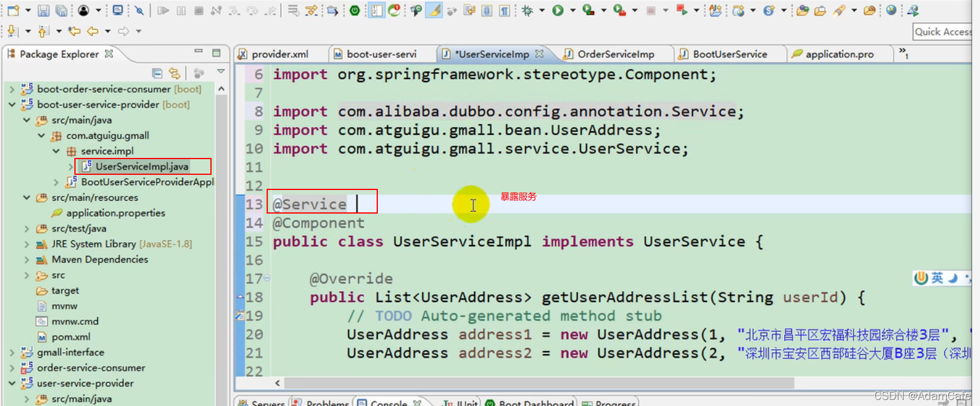This screenshot has width=980, height=406.
Task: Click the Next Annotation down-arrow icon
Action: click(13, 31)
